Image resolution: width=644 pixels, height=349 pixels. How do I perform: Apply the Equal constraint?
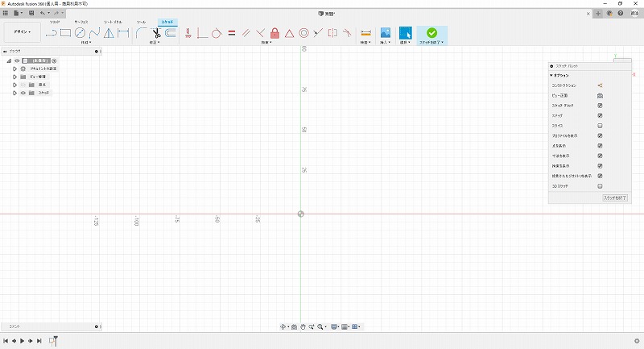click(x=232, y=33)
